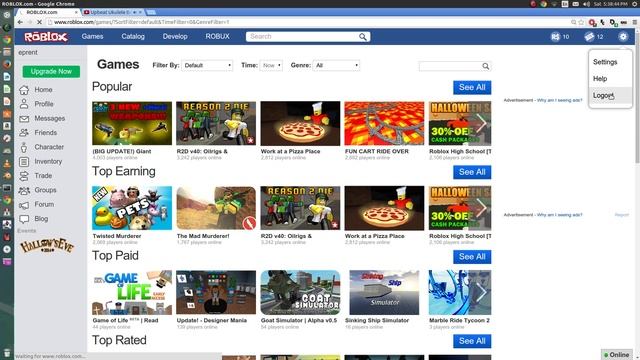This screenshot has width=640, height=360.
Task: Select Games in the top navigation
Action: pos(92,36)
